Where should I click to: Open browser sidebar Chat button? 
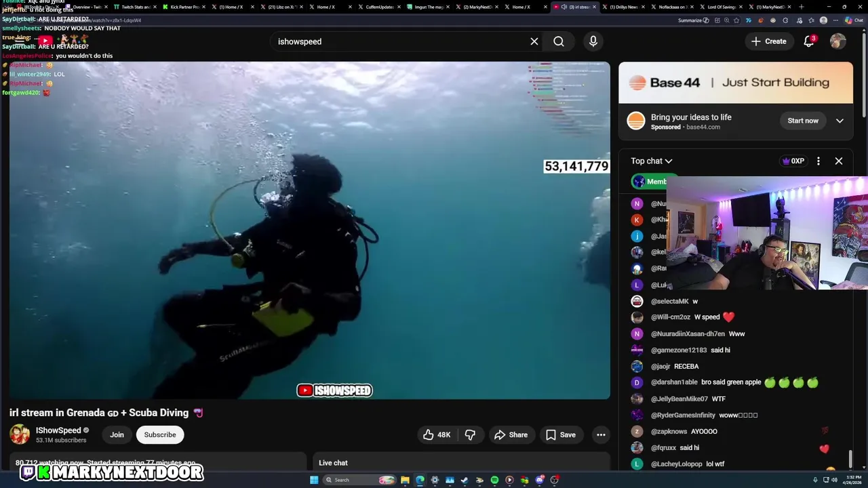pyautogui.click(x=854, y=20)
